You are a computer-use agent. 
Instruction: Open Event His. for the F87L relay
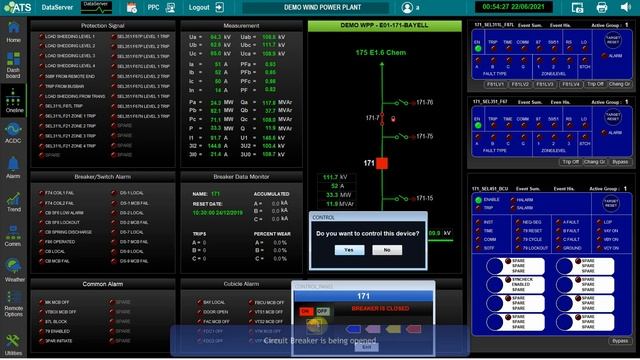point(560,25)
